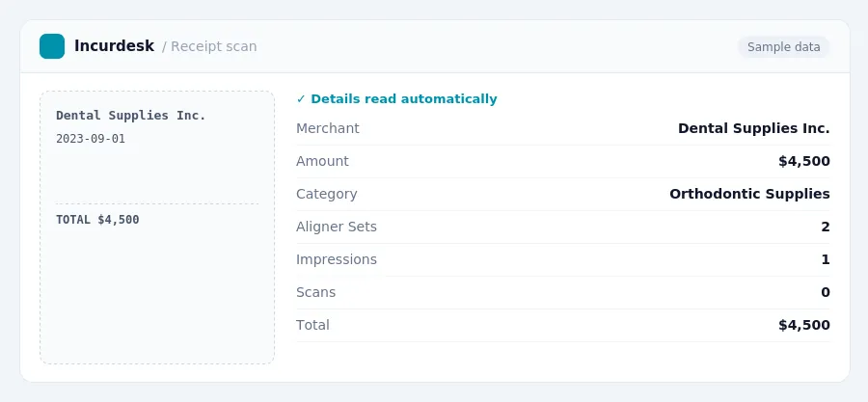Click Dental Supplies Inc. header on receipt
Screen dimensions: 868x402
tap(130, 116)
